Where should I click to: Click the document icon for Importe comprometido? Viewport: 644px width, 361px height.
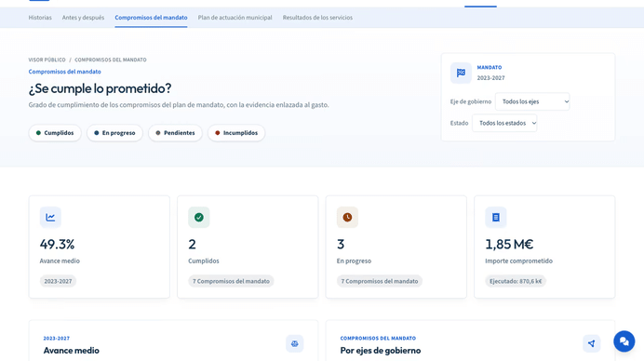coord(496,218)
